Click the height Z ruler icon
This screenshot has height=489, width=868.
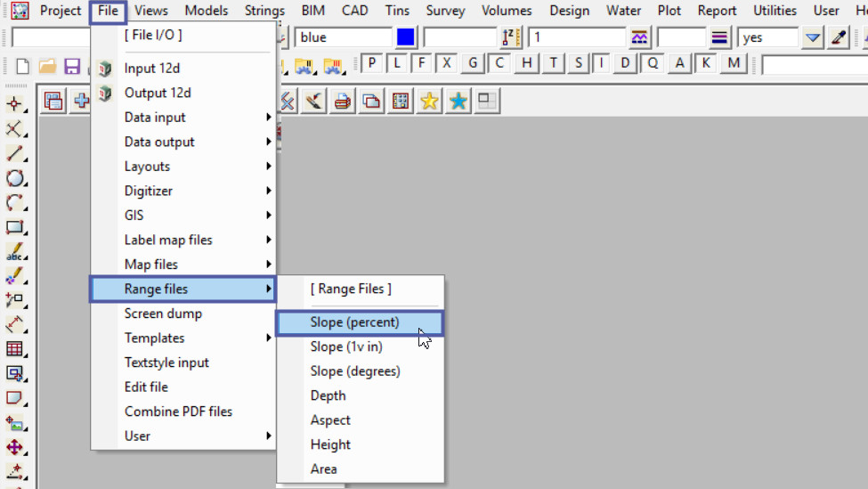coord(510,37)
